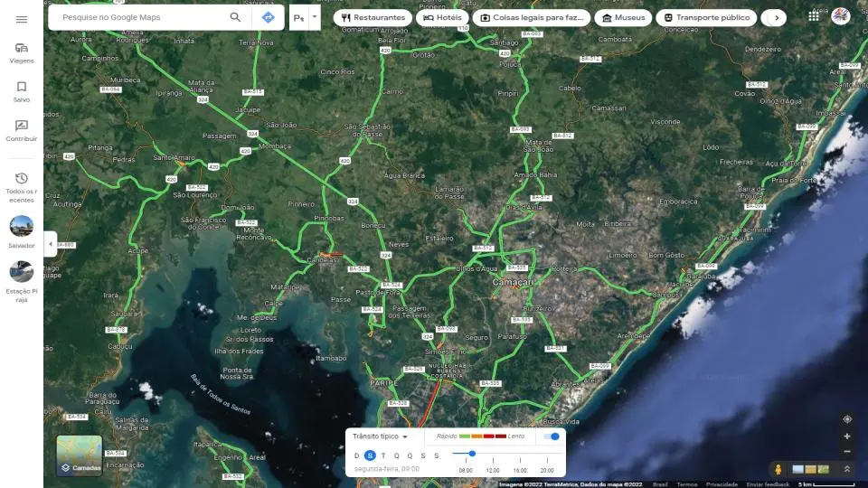Select D (domingo) in traffic days
This screenshot has width=868, height=488.
click(356, 455)
